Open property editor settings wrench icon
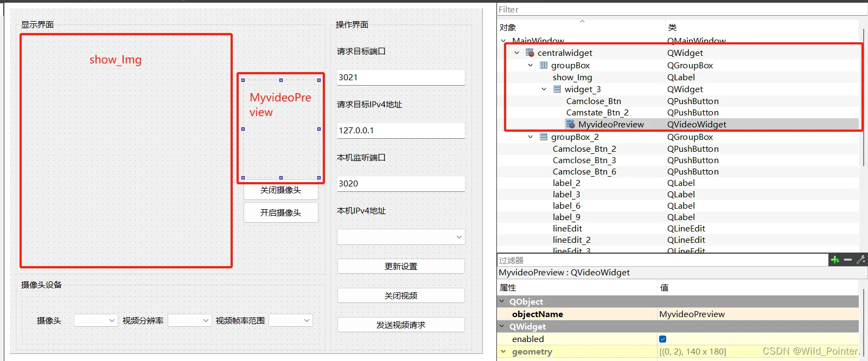Screen dimensions: 868x361 (861, 260)
